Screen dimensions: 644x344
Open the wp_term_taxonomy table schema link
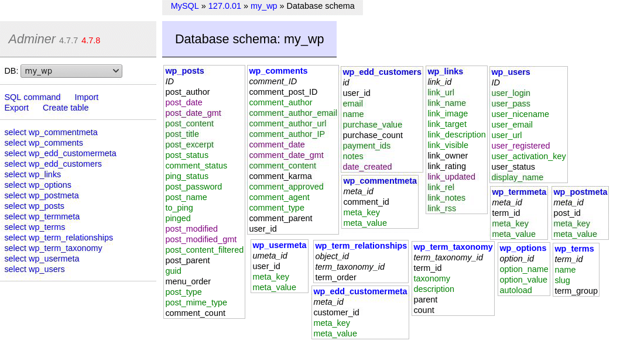point(453,247)
